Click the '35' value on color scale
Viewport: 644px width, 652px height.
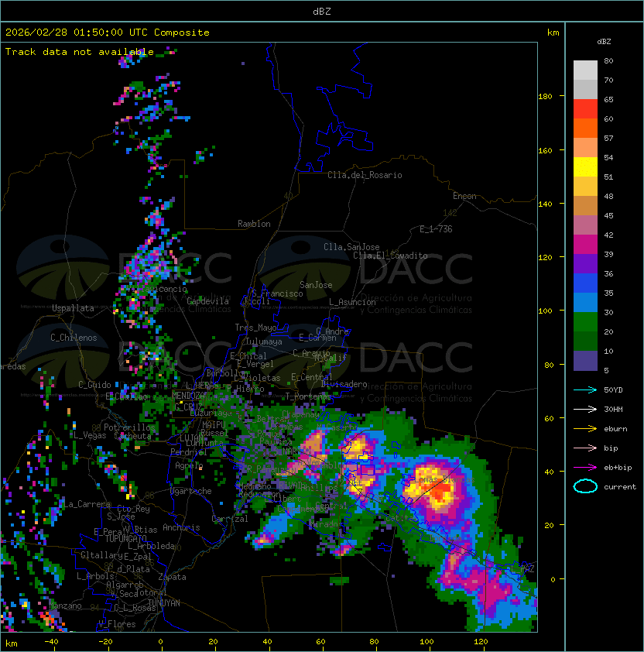point(608,293)
